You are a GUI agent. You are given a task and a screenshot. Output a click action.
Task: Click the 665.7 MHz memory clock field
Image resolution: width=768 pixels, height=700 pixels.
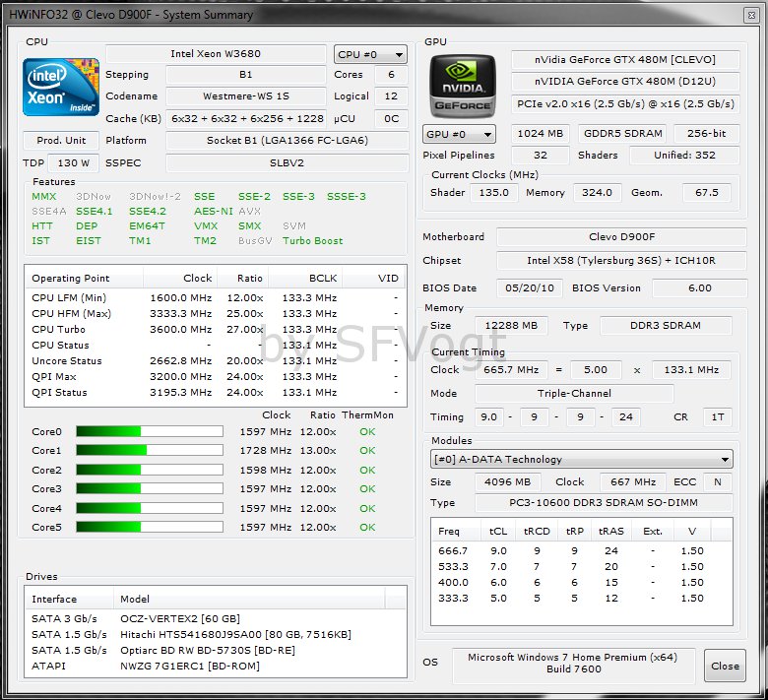(x=511, y=369)
